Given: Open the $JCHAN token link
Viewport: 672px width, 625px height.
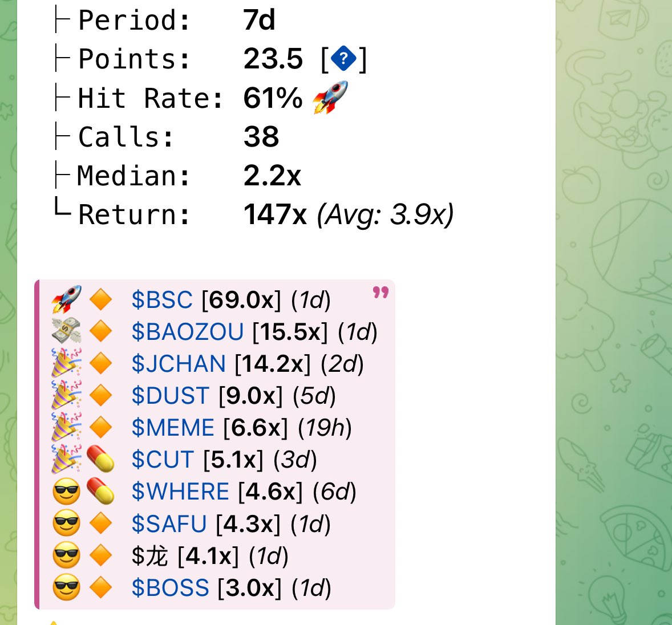Looking at the screenshot, I should (179, 364).
